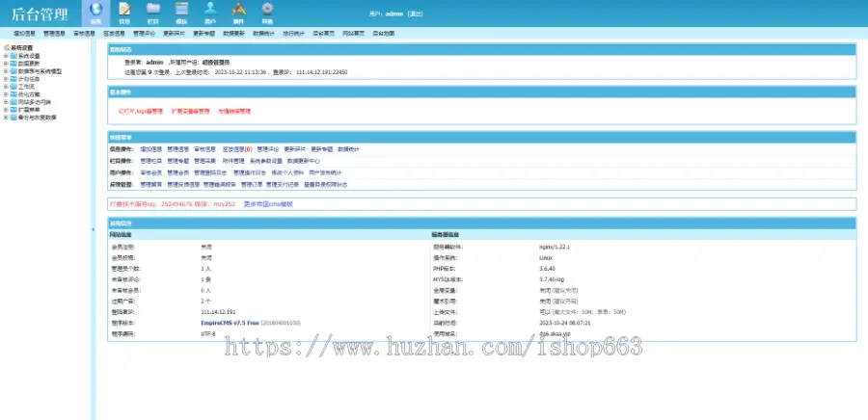Image resolution: width=868 pixels, height=420 pixels.
Task: Open the 系统 globe icon in top nav
Action: tap(96, 10)
